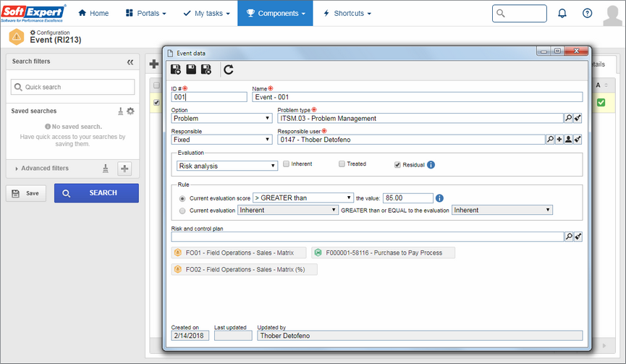Click the ID # field containing 001

[209, 97]
